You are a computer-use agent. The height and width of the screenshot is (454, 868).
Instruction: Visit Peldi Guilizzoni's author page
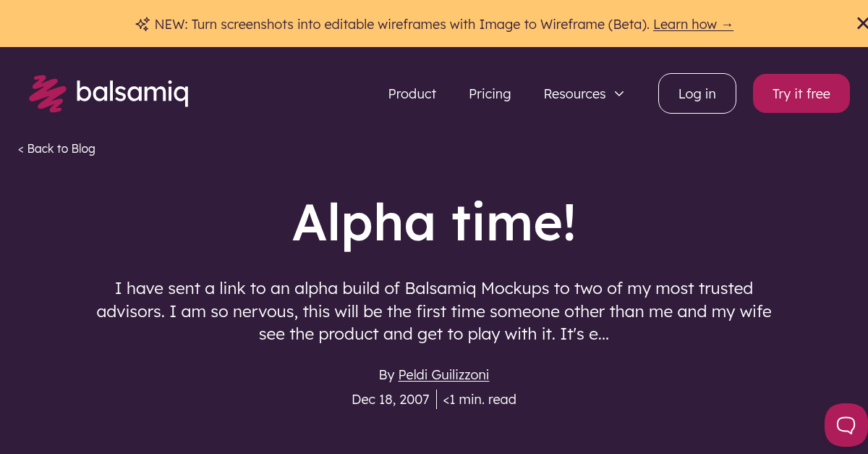[443, 374]
